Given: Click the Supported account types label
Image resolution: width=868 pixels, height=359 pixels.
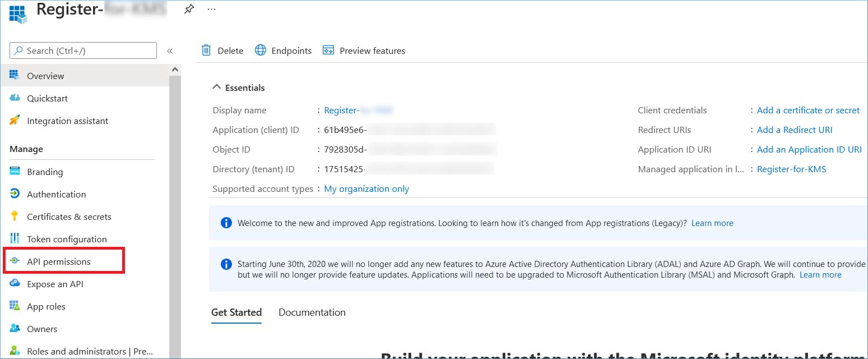Looking at the screenshot, I should [263, 189].
